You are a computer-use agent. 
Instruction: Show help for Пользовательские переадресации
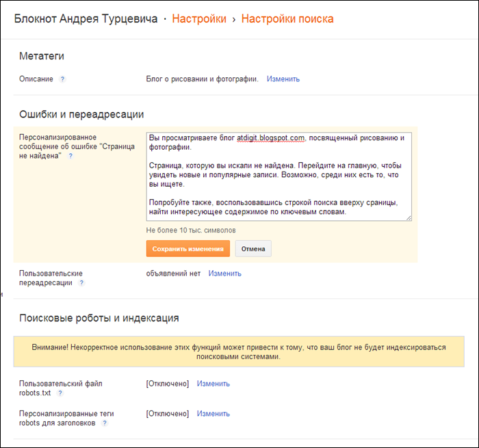pos(81,283)
